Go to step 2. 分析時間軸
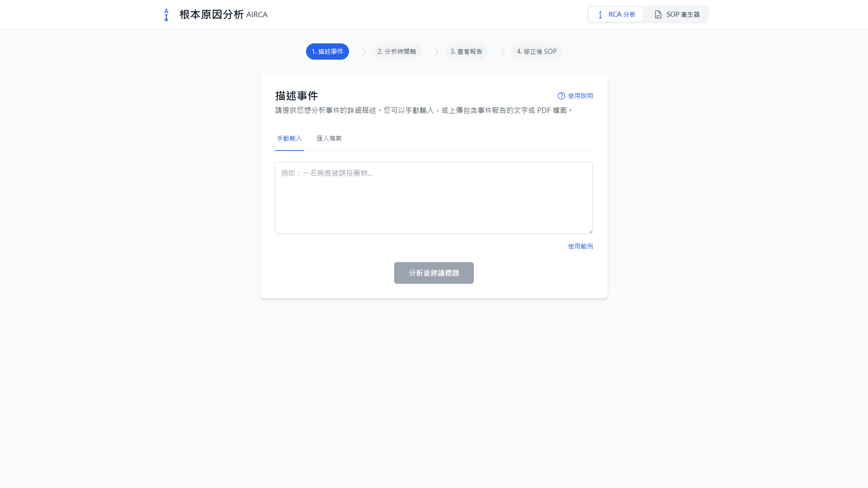Screen dimensions: 868x488 point(396,52)
